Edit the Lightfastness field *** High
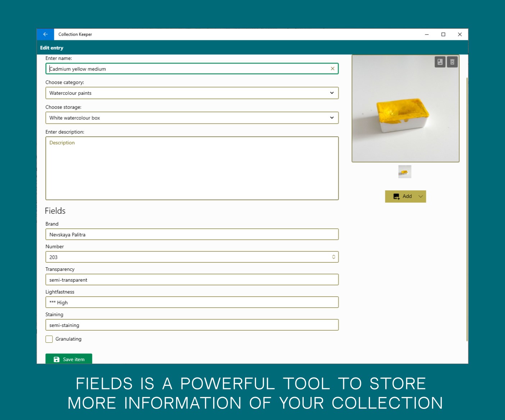The image size is (505, 420). 192,302
